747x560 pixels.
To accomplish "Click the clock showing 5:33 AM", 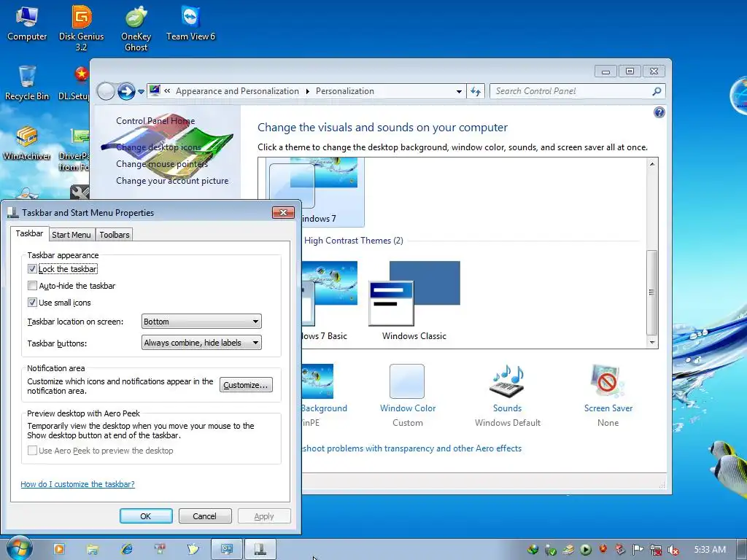I will pos(710,550).
